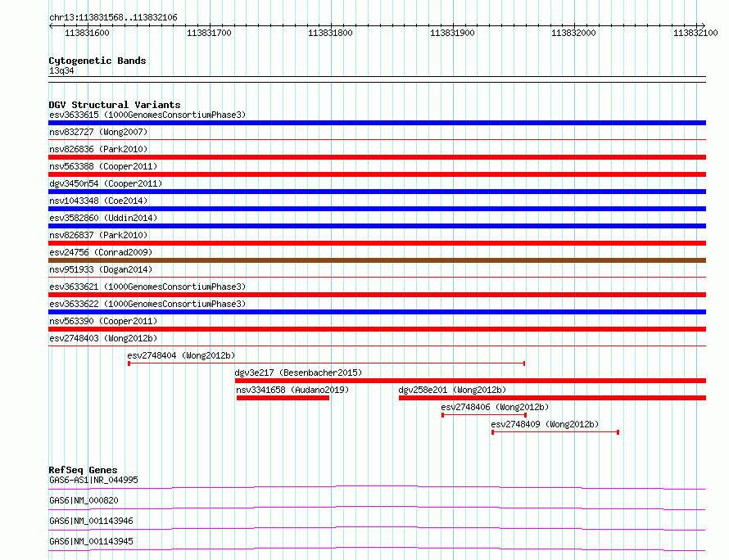Open nsv951933 (Dogan2014) label

click(101, 269)
